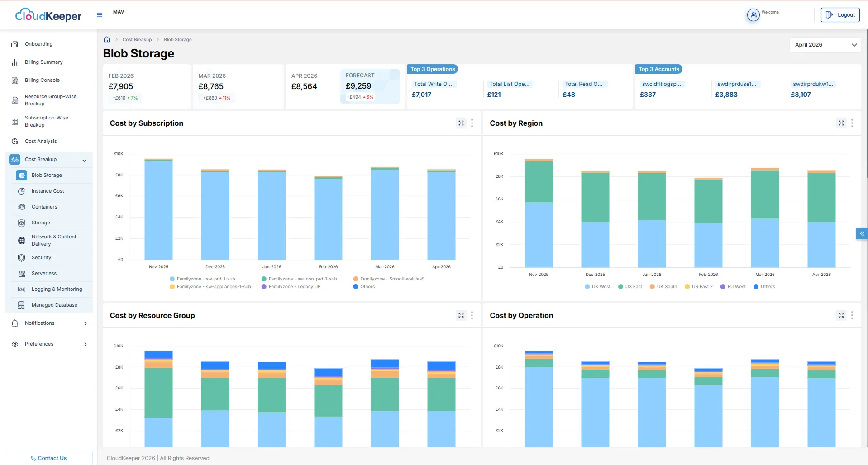
Task: Click the Mar-2026 bar in Cost by Region
Action: pyautogui.click(x=765, y=218)
